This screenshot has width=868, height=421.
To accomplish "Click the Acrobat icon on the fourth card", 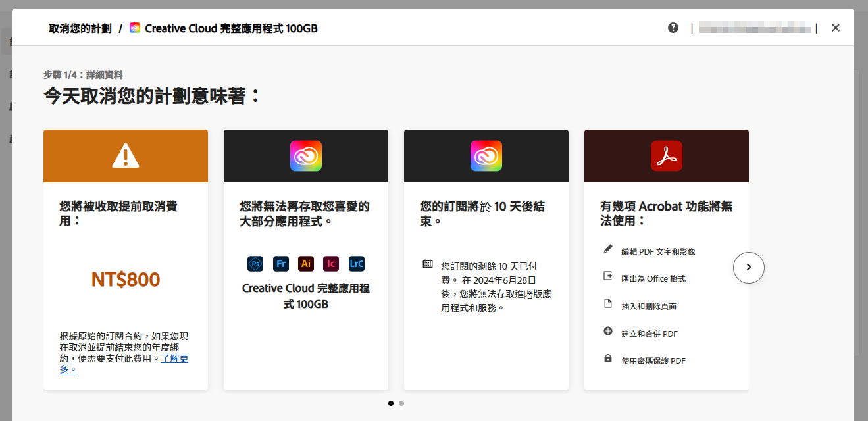I will click(x=666, y=156).
